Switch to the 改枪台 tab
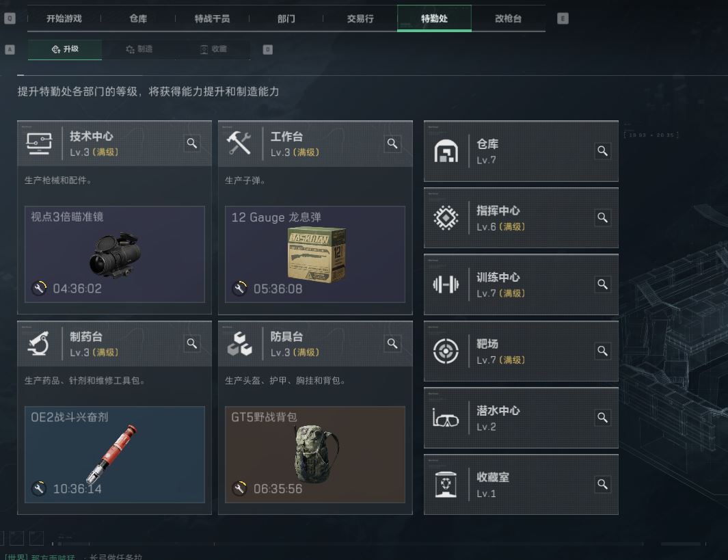 pyautogui.click(x=508, y=18)
